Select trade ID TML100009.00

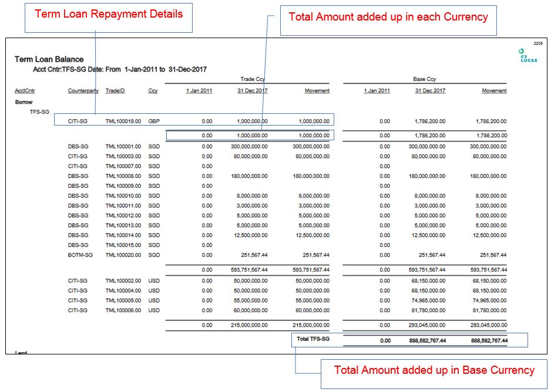coord(123,186)
